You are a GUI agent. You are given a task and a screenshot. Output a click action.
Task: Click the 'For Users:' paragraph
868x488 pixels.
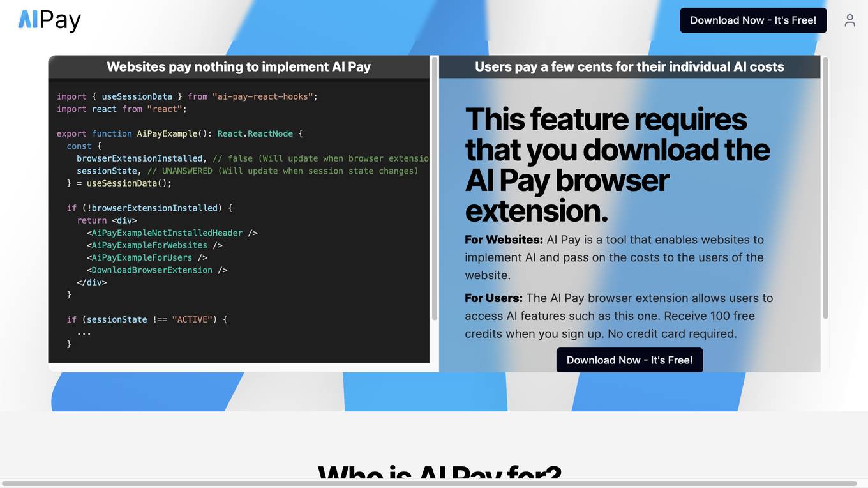pos(619,316)
